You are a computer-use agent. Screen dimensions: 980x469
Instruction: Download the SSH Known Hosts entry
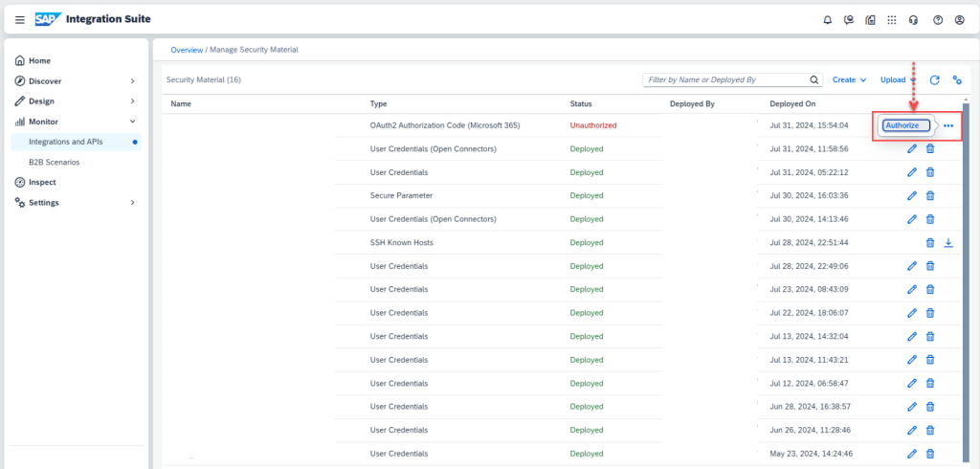click(948, 243)
